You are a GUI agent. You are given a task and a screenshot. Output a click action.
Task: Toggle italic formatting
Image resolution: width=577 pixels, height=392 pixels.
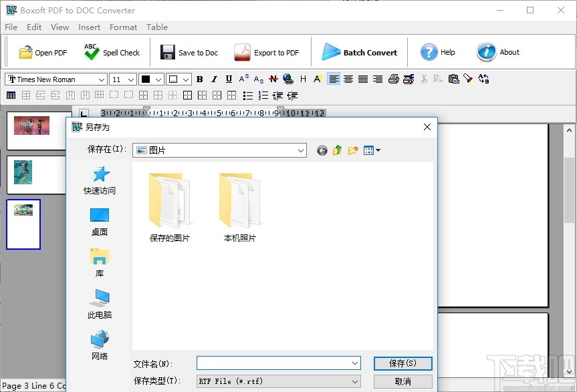(x=213, y=79)
